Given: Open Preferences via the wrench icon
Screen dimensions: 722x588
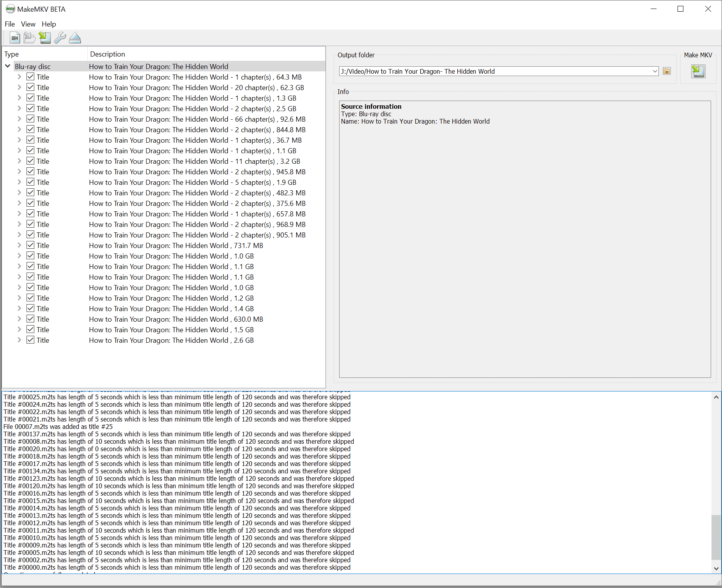Looking at the screenshot, I should point(60,38).
